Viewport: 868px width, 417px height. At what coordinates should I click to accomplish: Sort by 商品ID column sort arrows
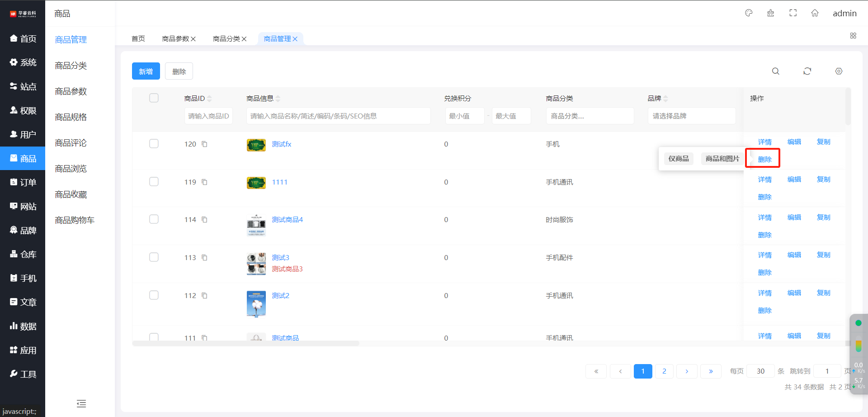209,99
